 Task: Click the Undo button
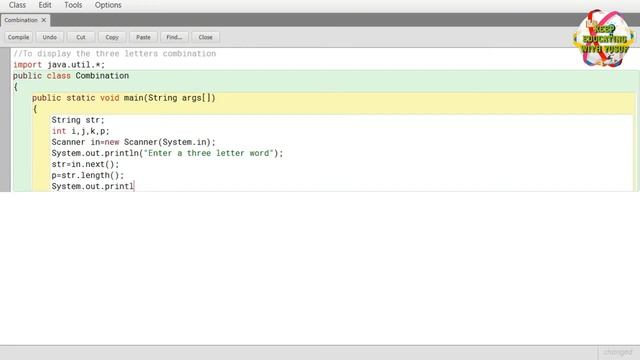pos(50,37)
